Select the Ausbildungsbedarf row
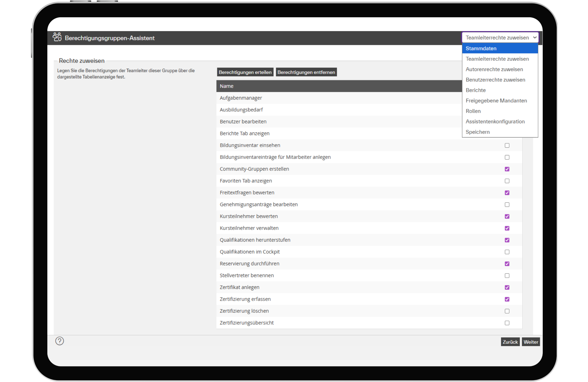This screenshot has width=588, height=382. 339,110
